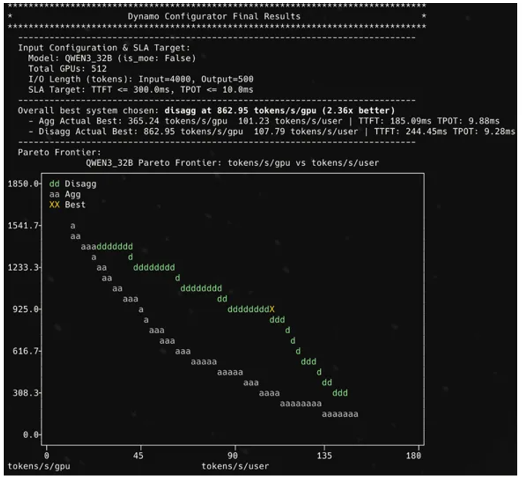Click the y-axis label 1850.0
Screen dimensions: 522x481
[23, 184]
